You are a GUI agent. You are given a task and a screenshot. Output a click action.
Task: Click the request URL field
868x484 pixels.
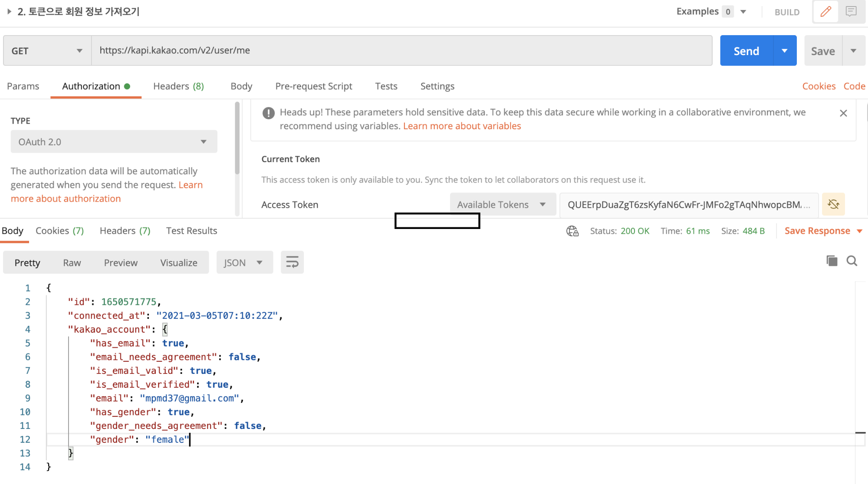tap(401, 51)
